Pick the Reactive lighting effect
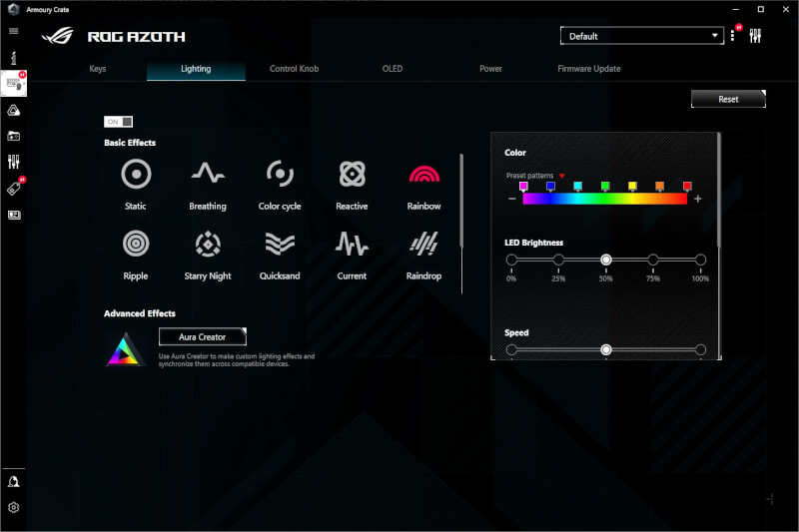This screenshot has height=532, width=799. tap(353, 174)
